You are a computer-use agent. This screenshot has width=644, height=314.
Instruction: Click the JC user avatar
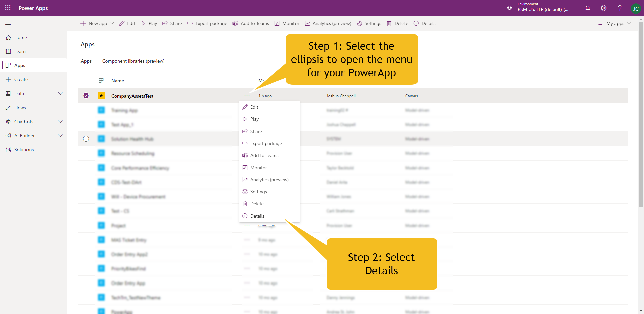636,9
